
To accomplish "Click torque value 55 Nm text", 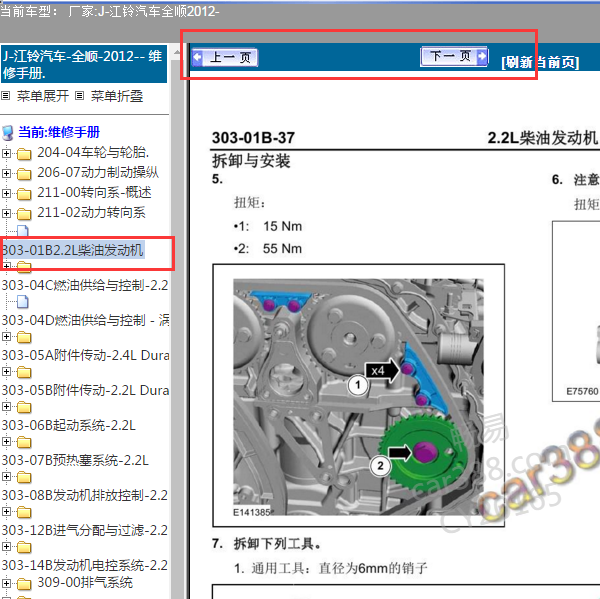I will (282, 249).
